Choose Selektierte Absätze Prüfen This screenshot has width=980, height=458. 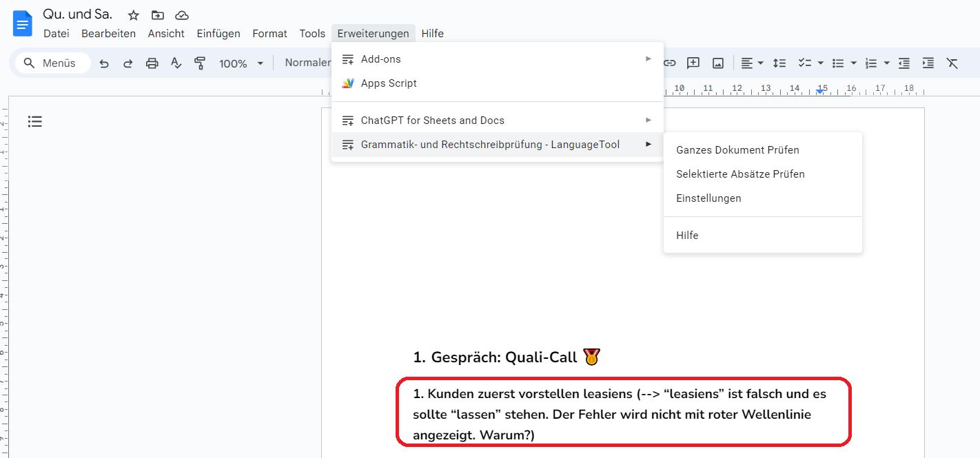coord(763,174)
